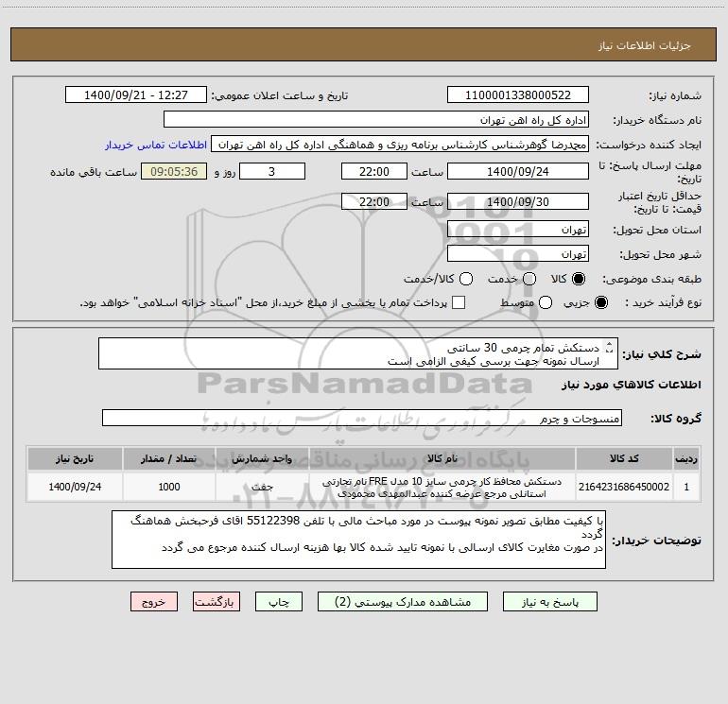Open مشاهده مدارک پیوستی (2) button
This screenshot has width=728, height=704.
403,602
